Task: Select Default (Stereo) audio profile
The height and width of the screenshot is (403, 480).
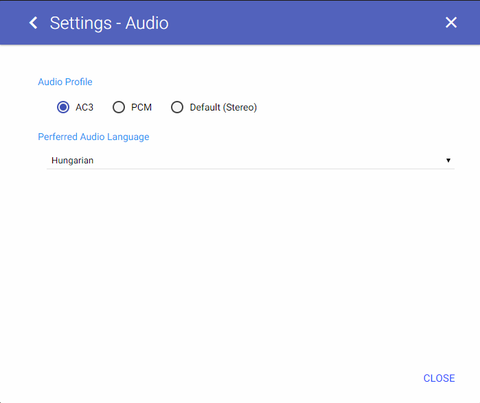Action: 177,107
